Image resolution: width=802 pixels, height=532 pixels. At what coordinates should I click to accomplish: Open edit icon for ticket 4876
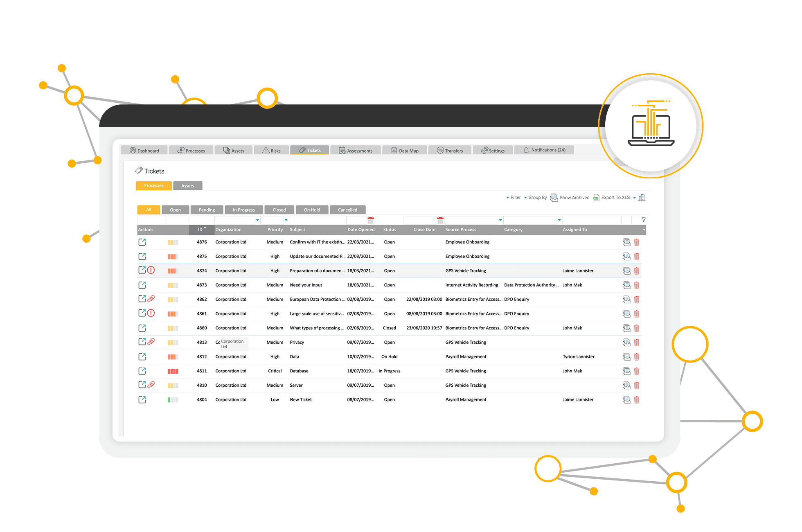[142, 242]
